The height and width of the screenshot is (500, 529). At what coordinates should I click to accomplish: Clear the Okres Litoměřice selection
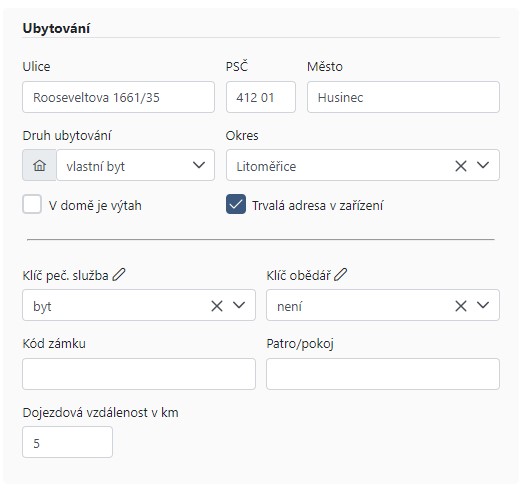click(x=461, y=166)
